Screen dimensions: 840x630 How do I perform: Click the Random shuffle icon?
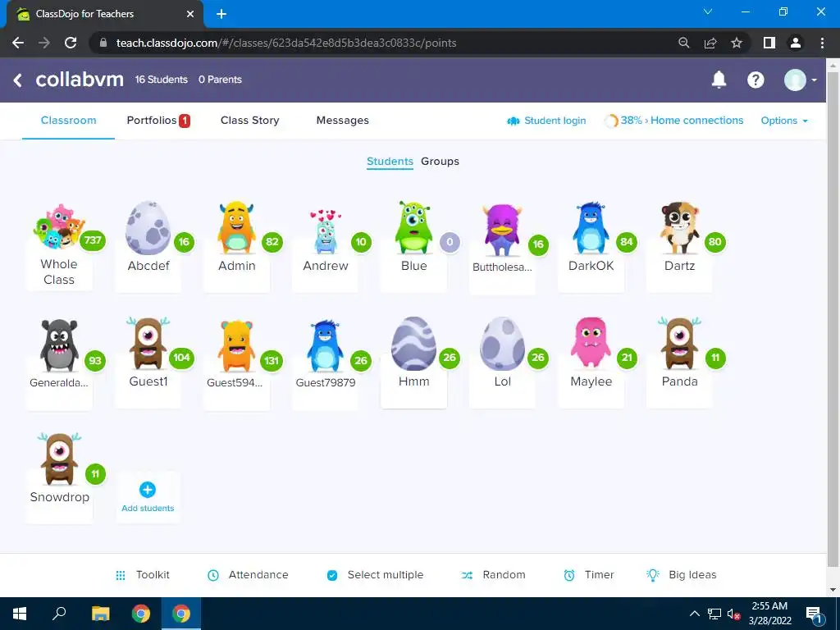click(x=467, y=575)
